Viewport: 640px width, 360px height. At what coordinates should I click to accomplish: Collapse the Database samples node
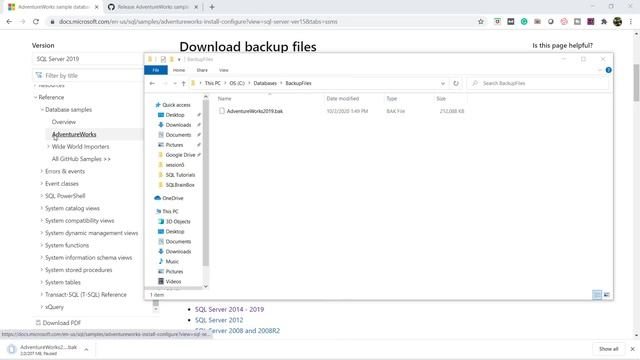(42, 110)
